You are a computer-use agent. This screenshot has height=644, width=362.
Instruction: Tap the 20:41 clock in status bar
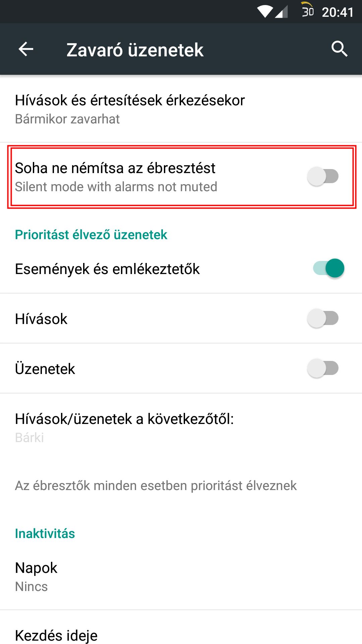338,12
